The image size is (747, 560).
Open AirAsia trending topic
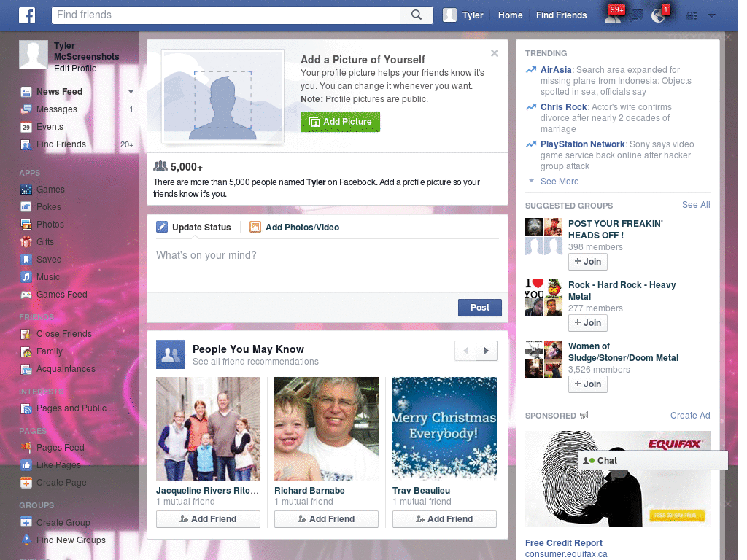pos(555,69)
